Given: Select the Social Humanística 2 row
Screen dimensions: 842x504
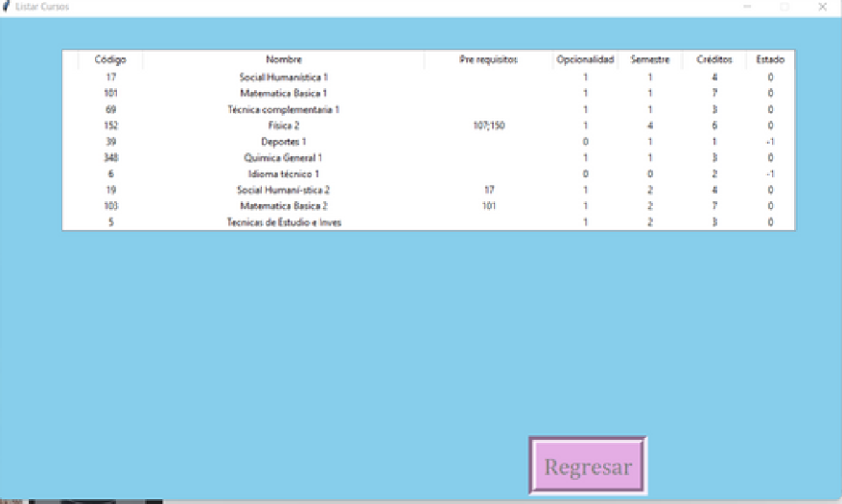Looking at the screenshot, I should 283,190.
